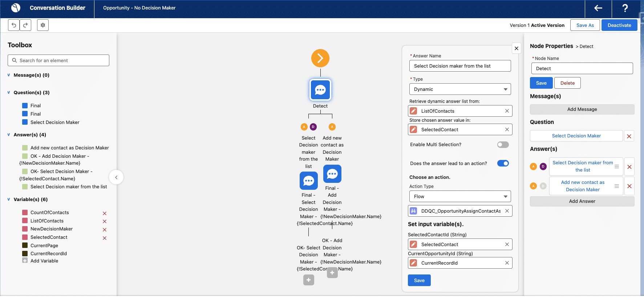Collapse the Answer(s) section in Toolbox
This screenshot has width=644, height=301.
click(9, 135)
